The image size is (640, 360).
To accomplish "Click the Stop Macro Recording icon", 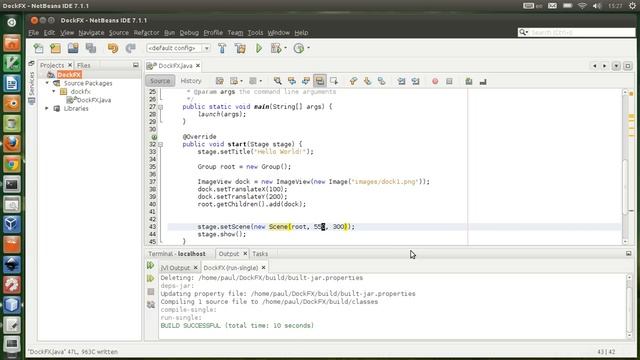I will 449,81.
